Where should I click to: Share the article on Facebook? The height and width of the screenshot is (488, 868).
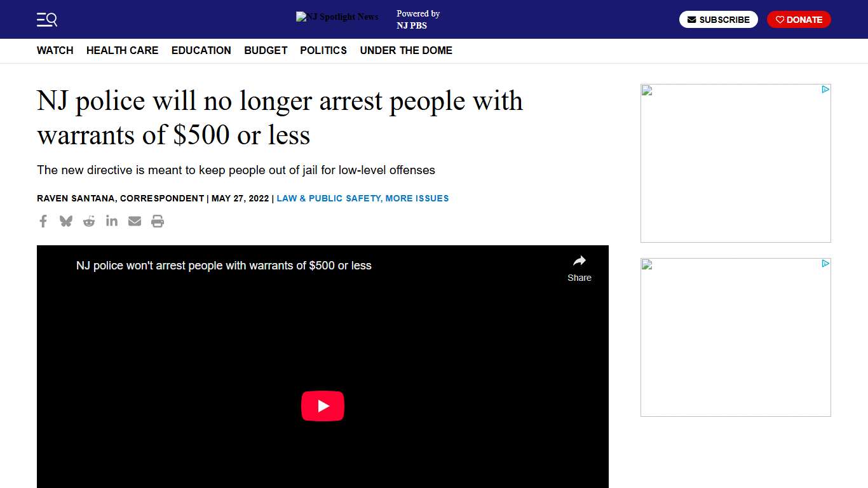coord(43,221)
